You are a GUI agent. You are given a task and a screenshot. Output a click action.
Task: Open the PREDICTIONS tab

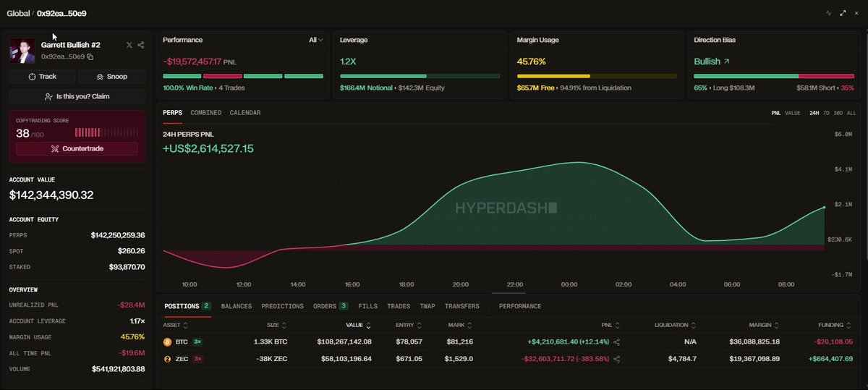click(283, 306)
